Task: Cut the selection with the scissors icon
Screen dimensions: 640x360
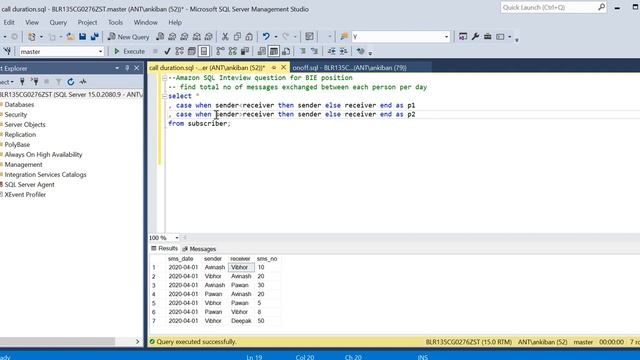Action: pos(225,37)
